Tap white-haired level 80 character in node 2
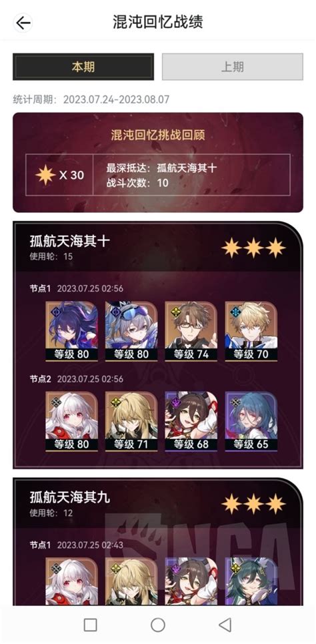The height and width of the screenshot is (644, 316). click(72, 421)
